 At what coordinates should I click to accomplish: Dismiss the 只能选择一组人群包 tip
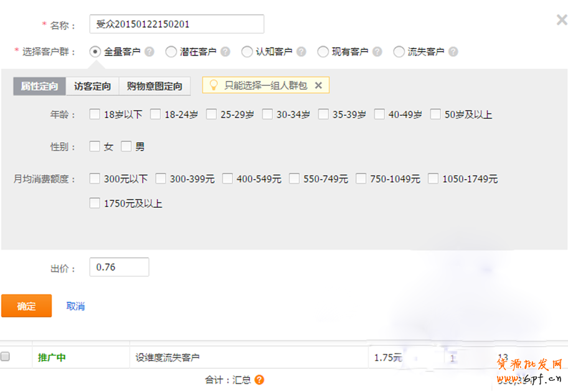point(318,85)
